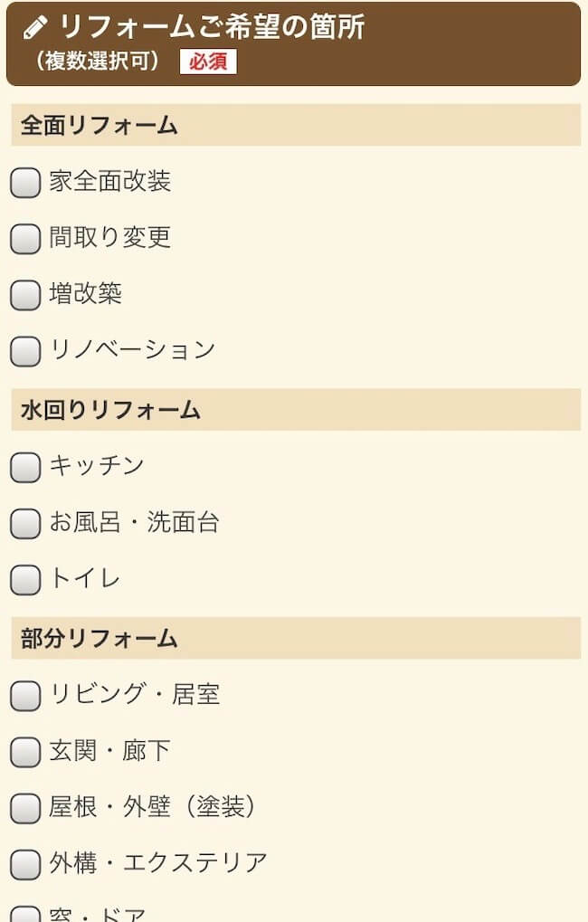Check the 間取り変更 option

click(x=24, y=238)
